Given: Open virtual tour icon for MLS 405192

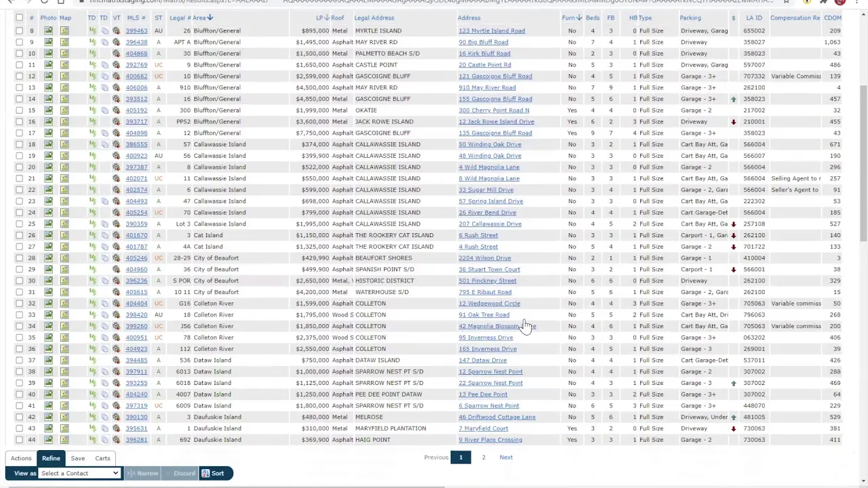Looking at the screenshot, I should coord(116,110).
